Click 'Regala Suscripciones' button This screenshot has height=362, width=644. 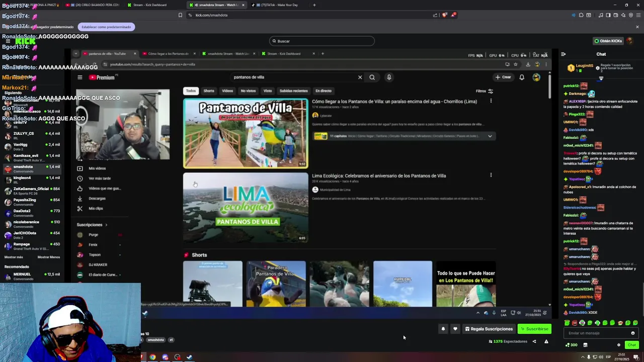point(489,329)
